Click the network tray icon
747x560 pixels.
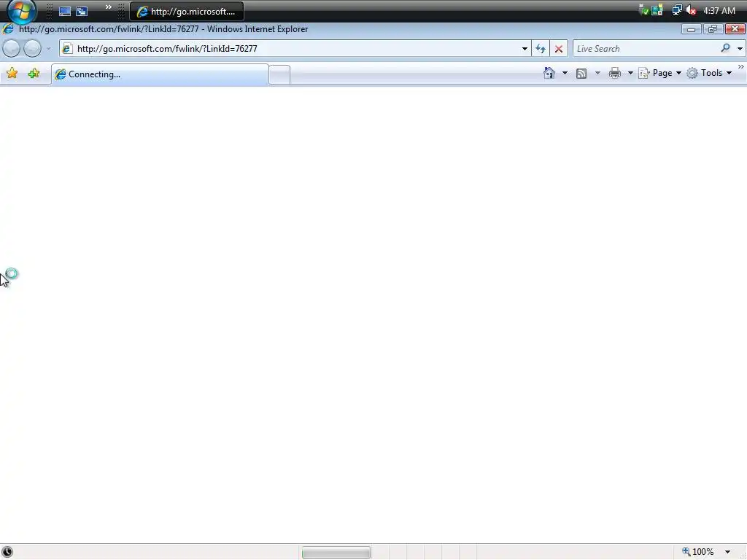coord(676,10)
